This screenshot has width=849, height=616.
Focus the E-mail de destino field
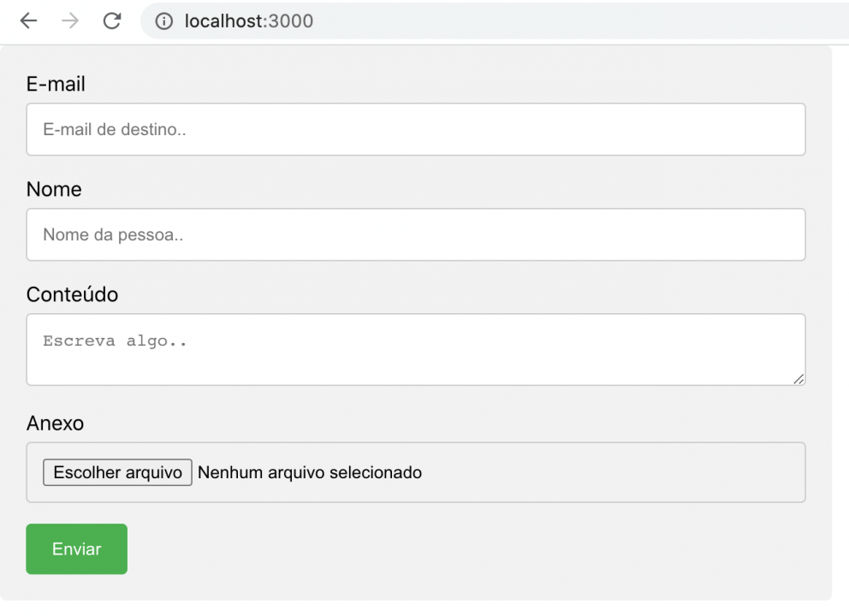click(x=416, y=129)
